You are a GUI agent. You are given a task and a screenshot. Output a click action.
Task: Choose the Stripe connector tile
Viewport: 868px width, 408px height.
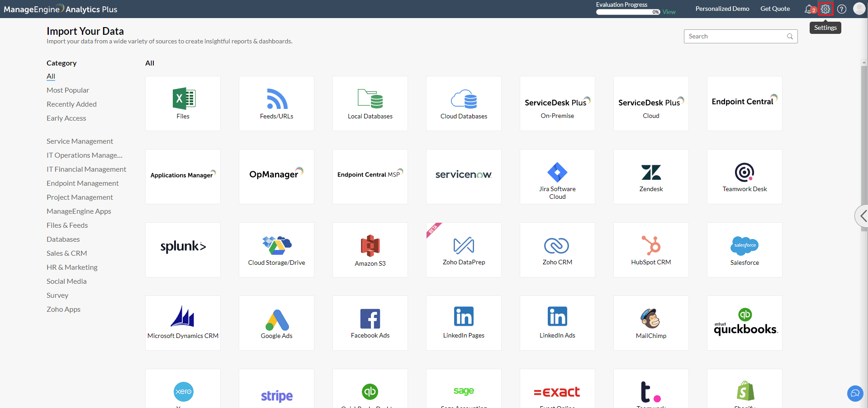click(276, 389)
